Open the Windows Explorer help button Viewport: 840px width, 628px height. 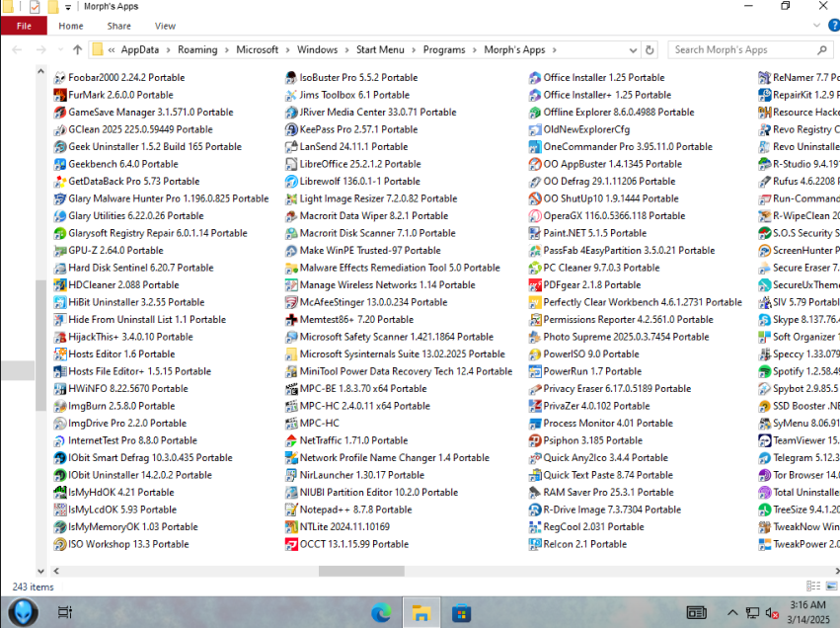pyautogui.click(x=834, y=26)
